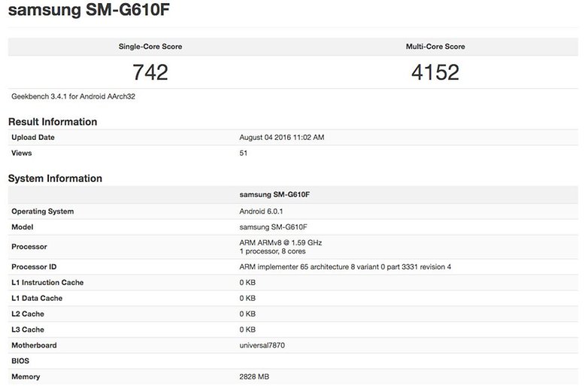Select the L2 Cache label

point(28,314)
